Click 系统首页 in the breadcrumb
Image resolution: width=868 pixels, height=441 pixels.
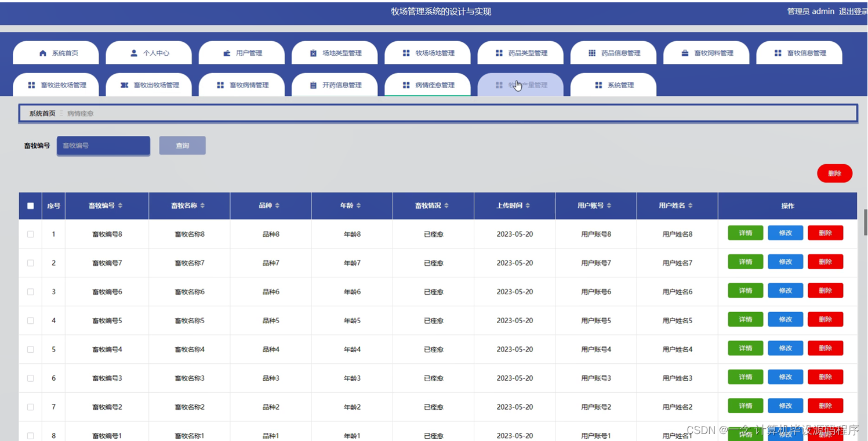tap(42, 114)
